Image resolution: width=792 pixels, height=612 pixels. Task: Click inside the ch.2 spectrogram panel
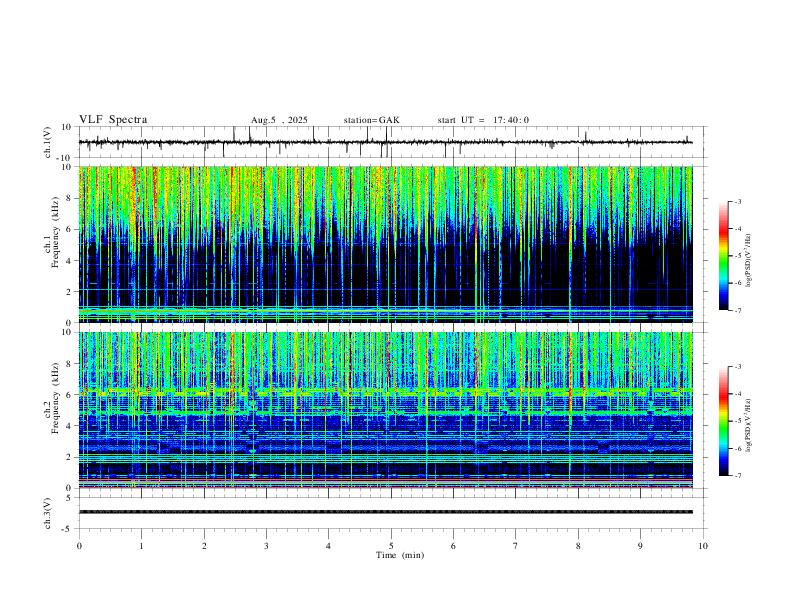click(x=386, y=410)
